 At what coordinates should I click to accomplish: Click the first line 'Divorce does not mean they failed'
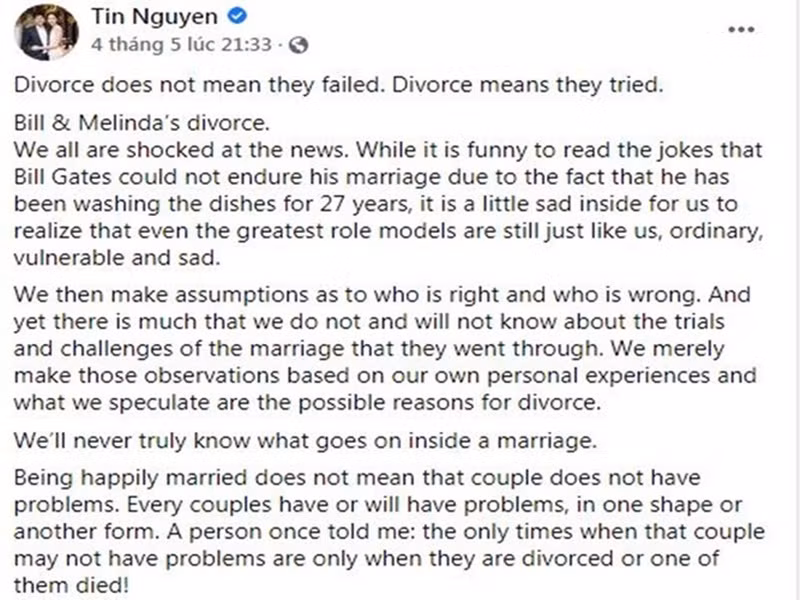(198, 85)
